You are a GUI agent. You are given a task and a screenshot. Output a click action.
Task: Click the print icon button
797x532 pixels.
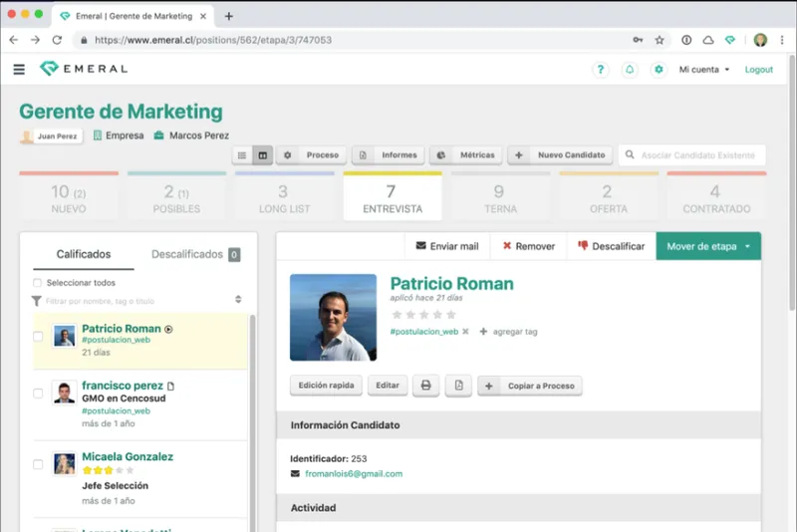pyautogui.click(x=426, y=386)
